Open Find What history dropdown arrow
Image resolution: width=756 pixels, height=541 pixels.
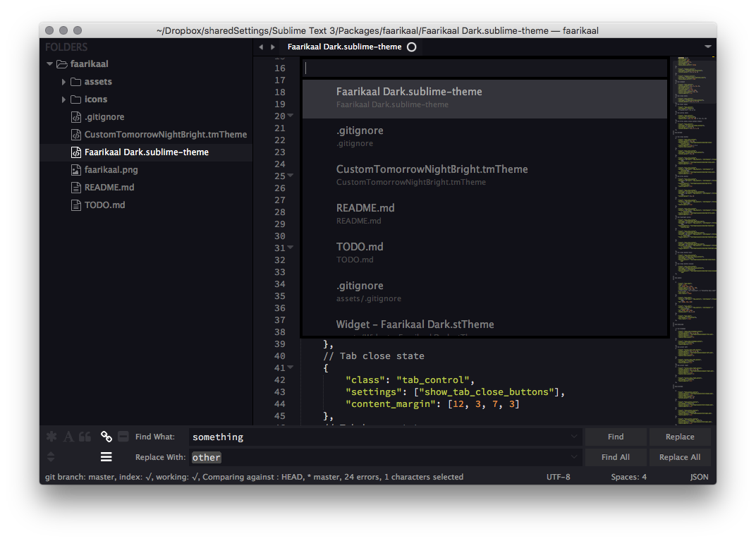[x=574, y=437]
